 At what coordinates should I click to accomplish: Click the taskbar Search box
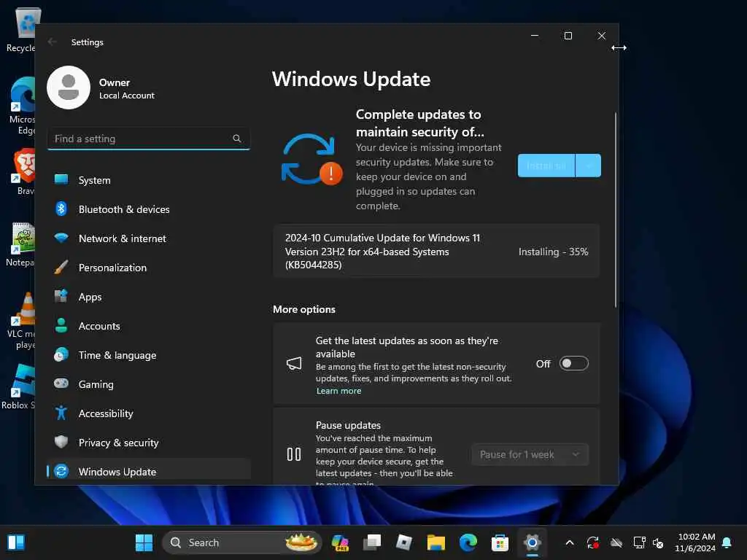coord(242,542)
